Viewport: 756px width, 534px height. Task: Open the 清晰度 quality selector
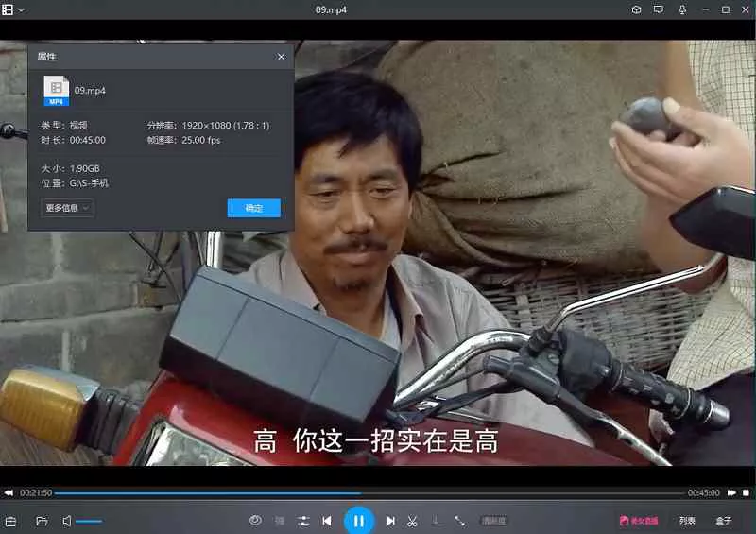(493, 521)
